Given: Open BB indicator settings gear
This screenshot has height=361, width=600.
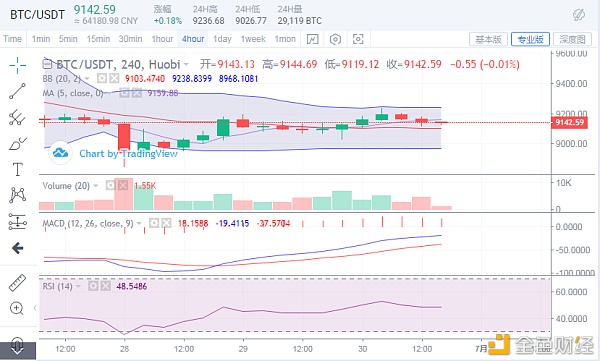Looking at the screenshot, I should pos(102,78).
